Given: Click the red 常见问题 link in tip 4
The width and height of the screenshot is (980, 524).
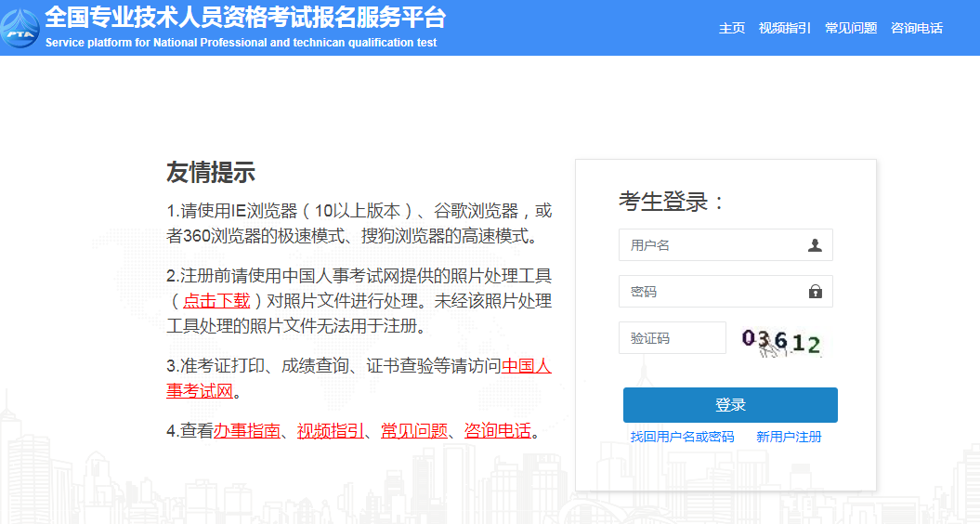Looking at the screenshot, I should pos(413,431).
